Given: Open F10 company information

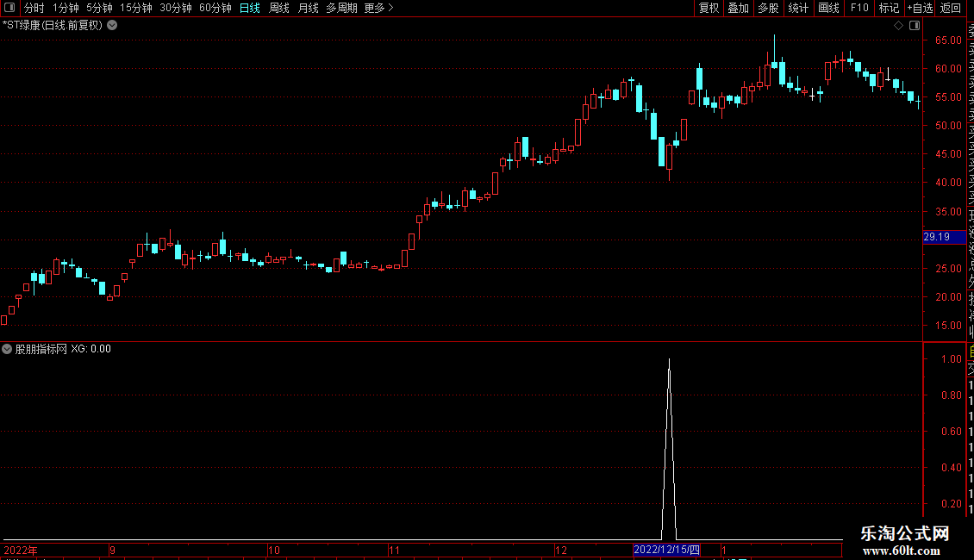Looking at the screenshot, I should (x=859, y=8).
